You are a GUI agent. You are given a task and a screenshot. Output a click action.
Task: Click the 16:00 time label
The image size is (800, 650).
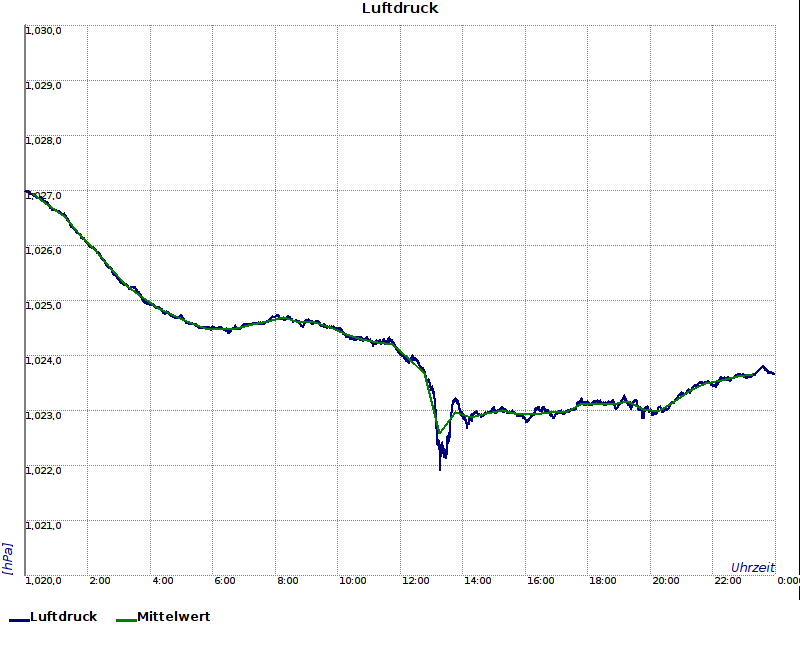click(x=540, y=581)
